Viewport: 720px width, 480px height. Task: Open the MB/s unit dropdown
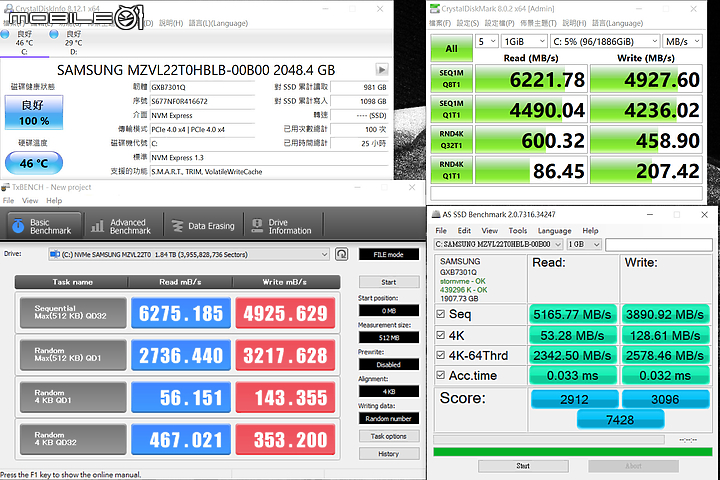click(682, 41)
